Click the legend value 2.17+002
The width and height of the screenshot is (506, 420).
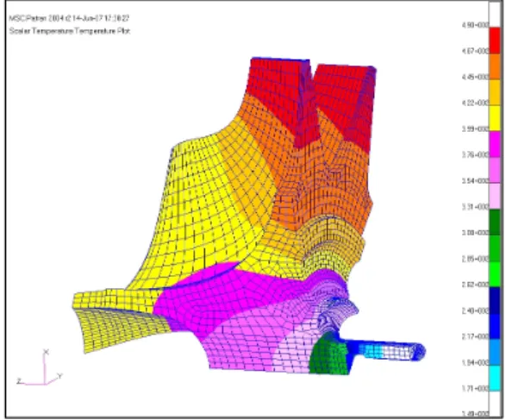click(475, 336)
